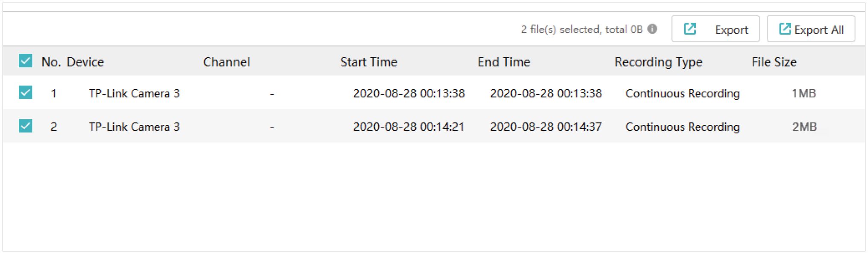Click start time 2020-08-28 00:13:38

[x=409, y=93]
